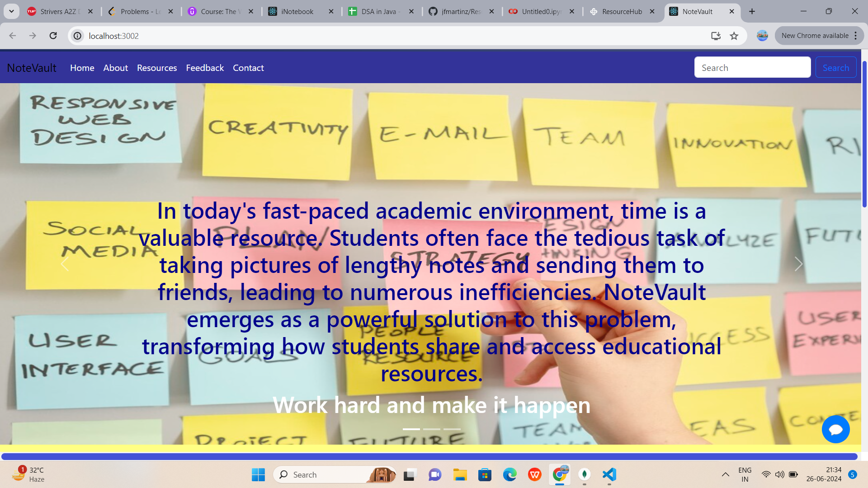Open the blue chat bubble widget
The width and height of the screenshot is (868, 488).
835,429
